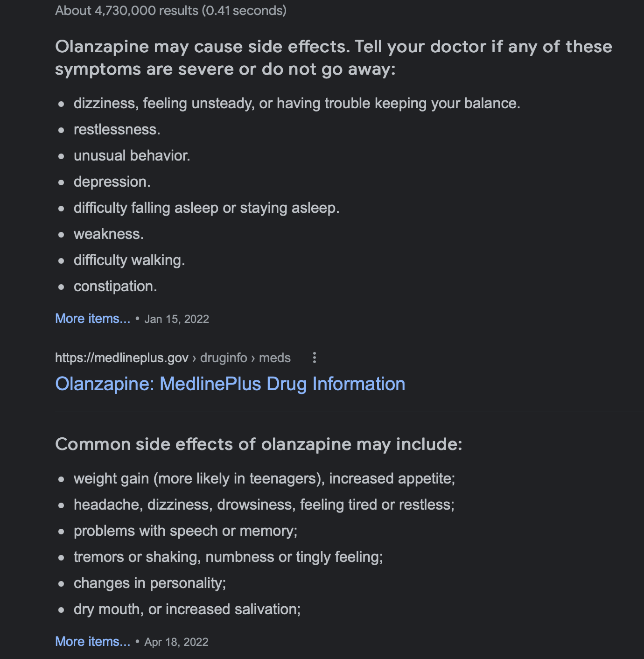Viewport: 644px width, 659px height.
Task: Click the 'problems with speech or memory' item
Action: [x=185, y=531]
